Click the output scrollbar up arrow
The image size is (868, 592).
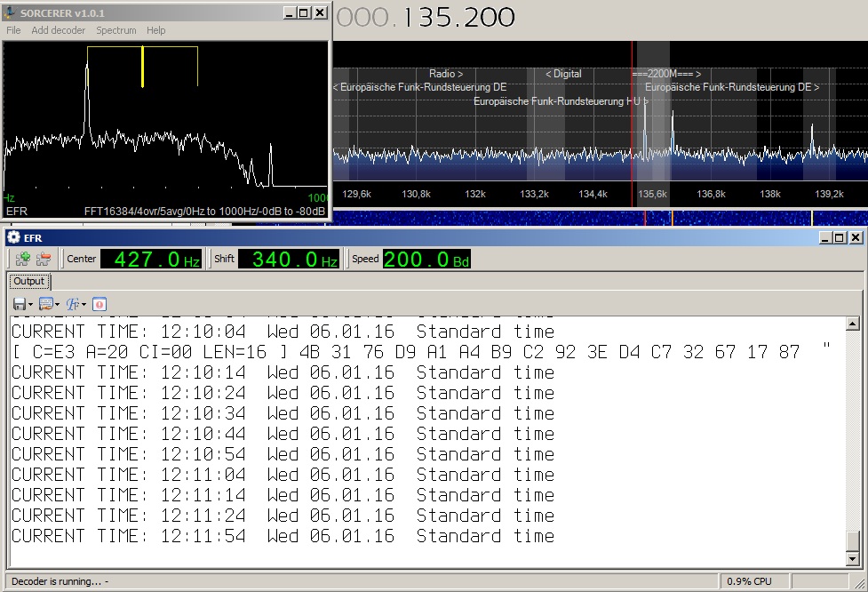[x=853, y=324]
